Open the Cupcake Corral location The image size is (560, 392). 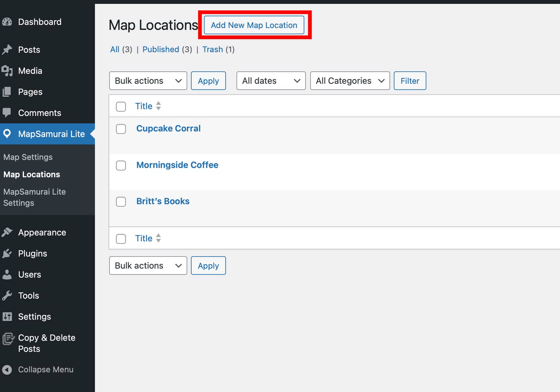click(168, 128)
